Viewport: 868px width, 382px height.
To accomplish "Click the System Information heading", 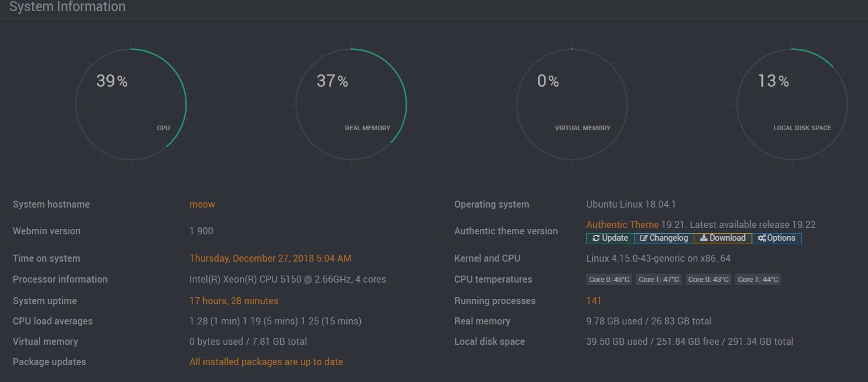I will [x=67, y=7].
